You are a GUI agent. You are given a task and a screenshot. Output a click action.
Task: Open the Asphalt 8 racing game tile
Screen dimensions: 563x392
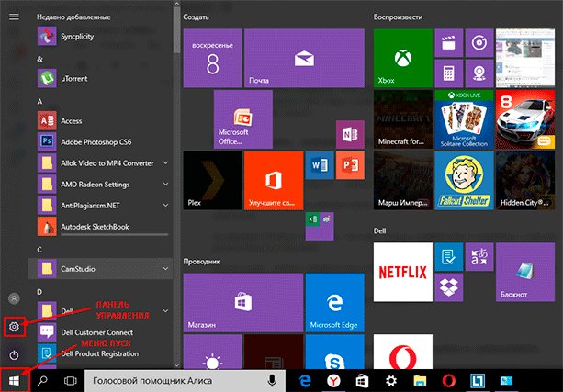(525, 119)
